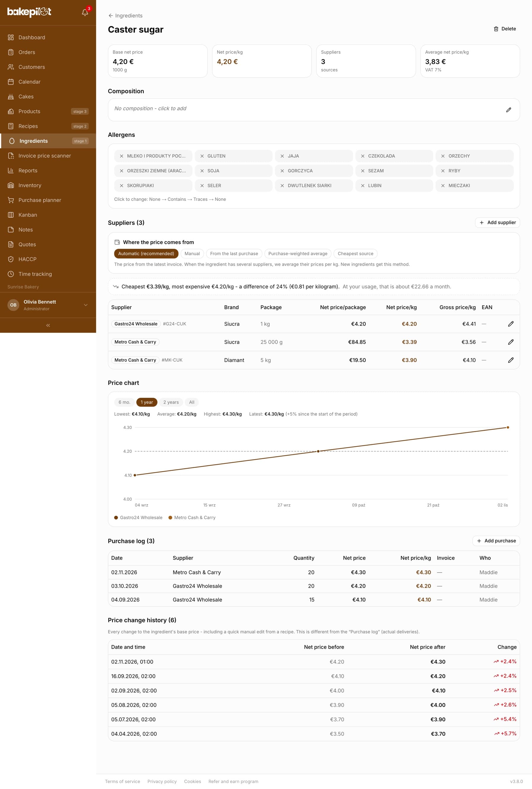Show All time on the price chart

(x=192, y=402)
